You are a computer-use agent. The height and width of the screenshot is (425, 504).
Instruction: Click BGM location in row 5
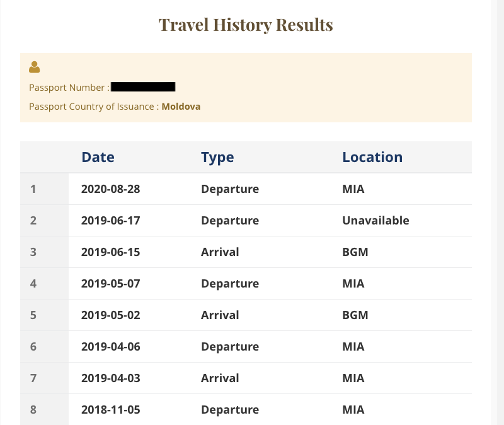355,315
